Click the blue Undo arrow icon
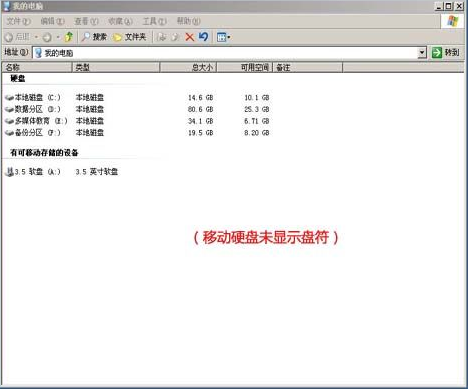 click(x=203, y=36)
